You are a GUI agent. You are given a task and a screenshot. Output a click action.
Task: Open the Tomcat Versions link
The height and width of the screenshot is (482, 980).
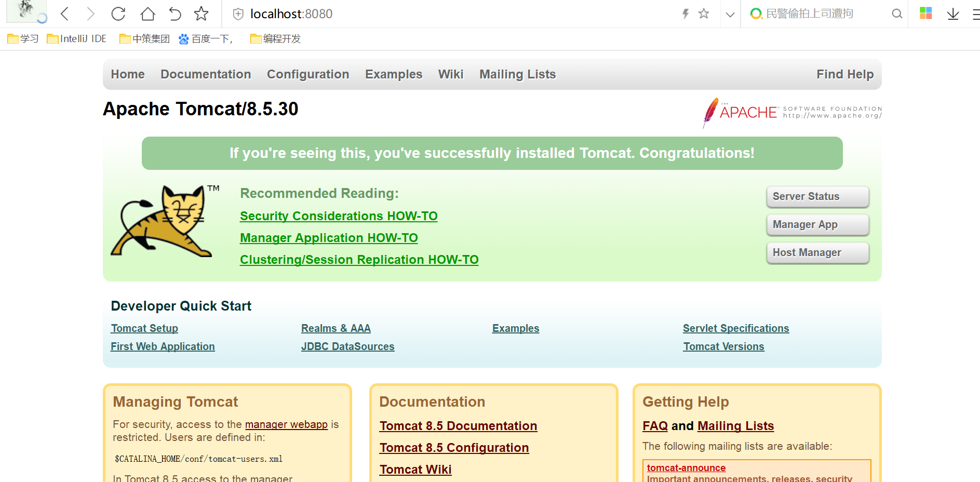(723, 346)
